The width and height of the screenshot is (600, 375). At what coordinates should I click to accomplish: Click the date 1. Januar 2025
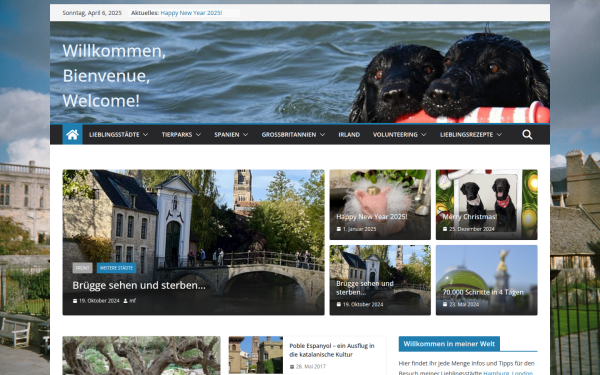[x=359, y=229]
